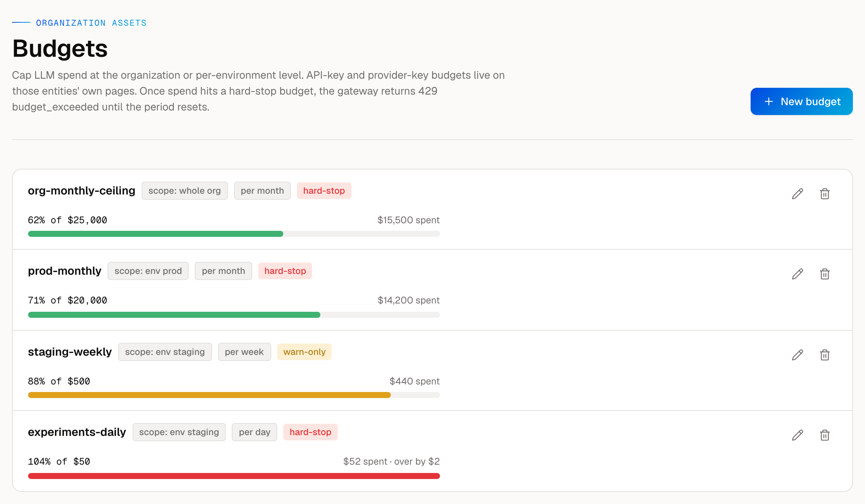Screen dimensions: 865x504
Task: Click the org-monthly-ceiling budget name
Action: click(81, 191)
